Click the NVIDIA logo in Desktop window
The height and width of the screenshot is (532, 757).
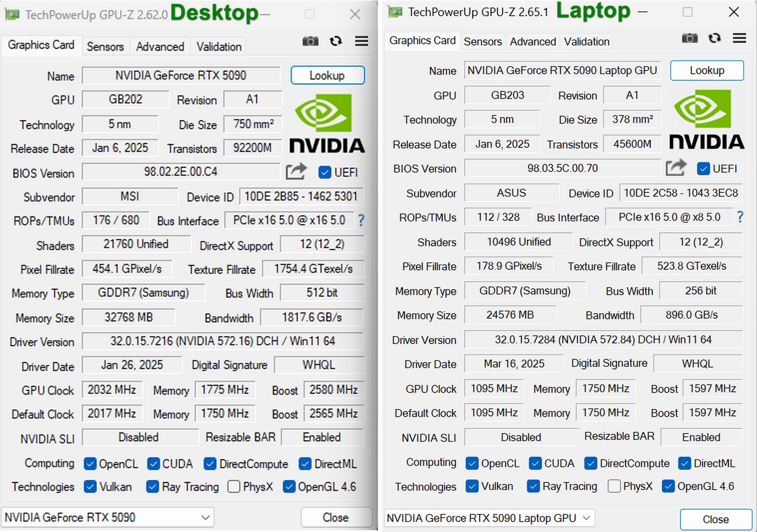pos(327,124)
